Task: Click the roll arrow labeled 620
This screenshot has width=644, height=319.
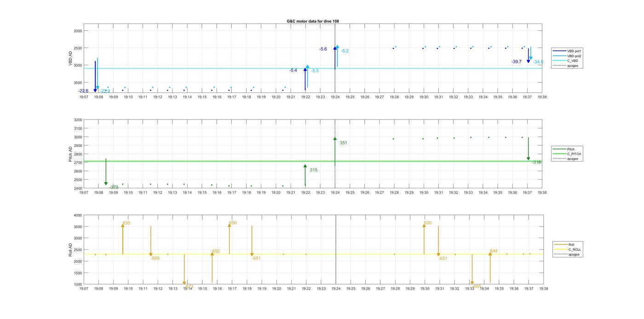Action: (x=424, y=238)
